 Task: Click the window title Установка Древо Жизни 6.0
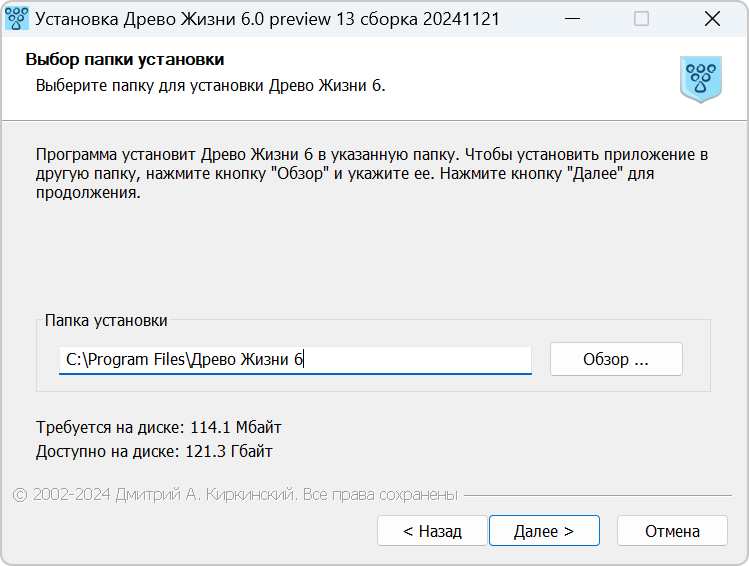click(268, 19)
